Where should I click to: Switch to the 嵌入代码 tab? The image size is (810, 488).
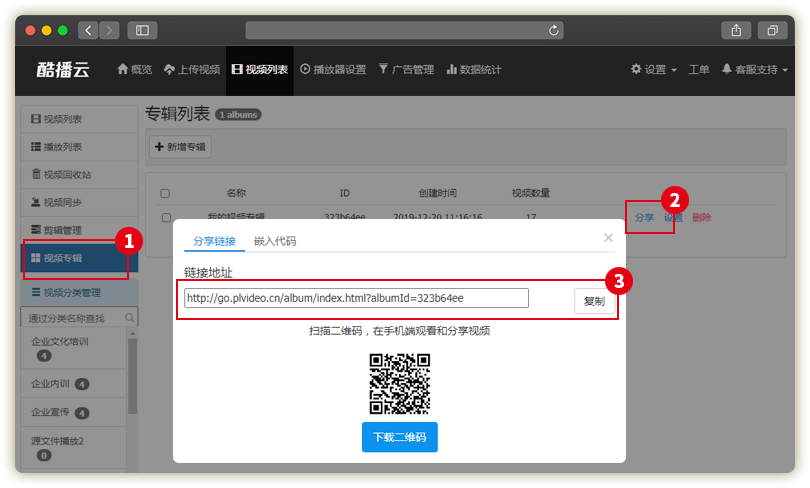tap(275, 241)
